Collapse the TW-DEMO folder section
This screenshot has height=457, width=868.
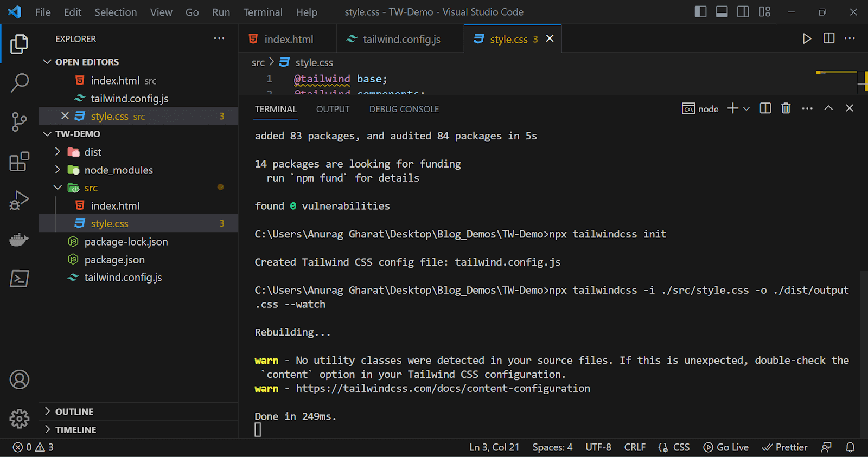tap(138, 134)
